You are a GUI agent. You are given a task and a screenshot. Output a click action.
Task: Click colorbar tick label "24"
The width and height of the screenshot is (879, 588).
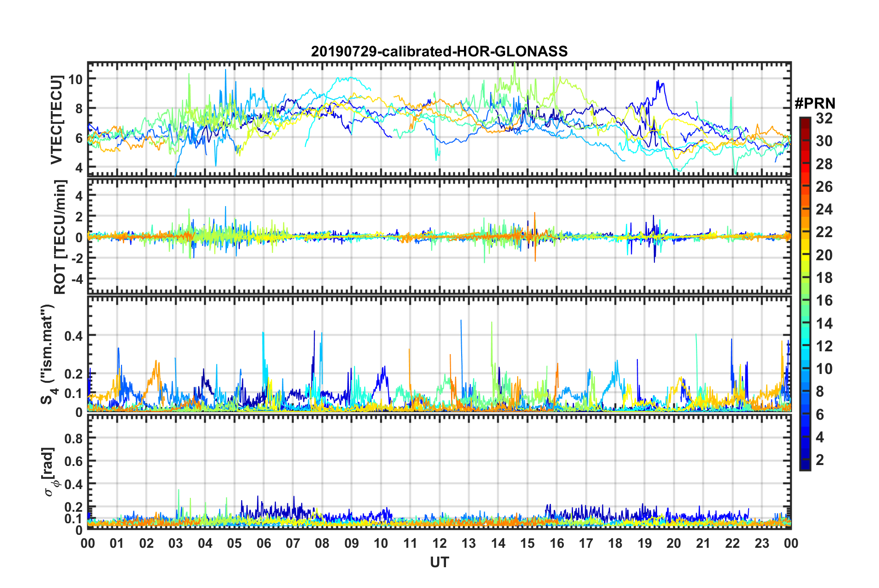pyautogui.click(x=824, y=209)
